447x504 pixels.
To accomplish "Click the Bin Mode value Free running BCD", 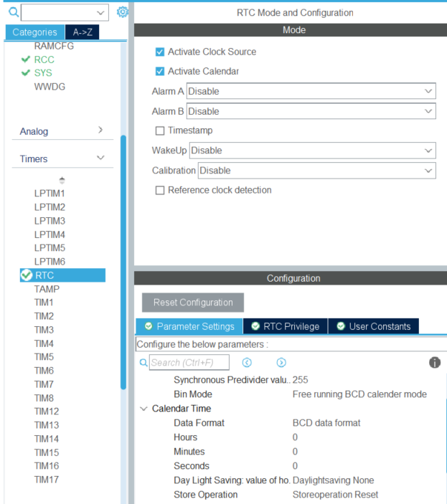I will tap(359, 394).
